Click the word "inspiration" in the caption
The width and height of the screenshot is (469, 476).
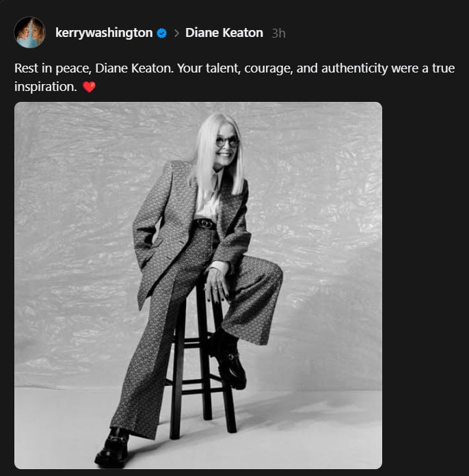pyautogui.click(x=45, y=88)
